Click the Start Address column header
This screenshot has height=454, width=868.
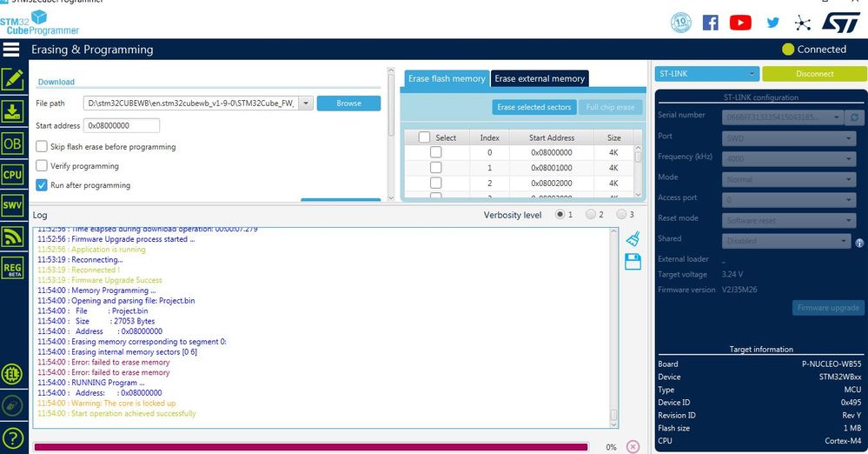tap(552, 137)
